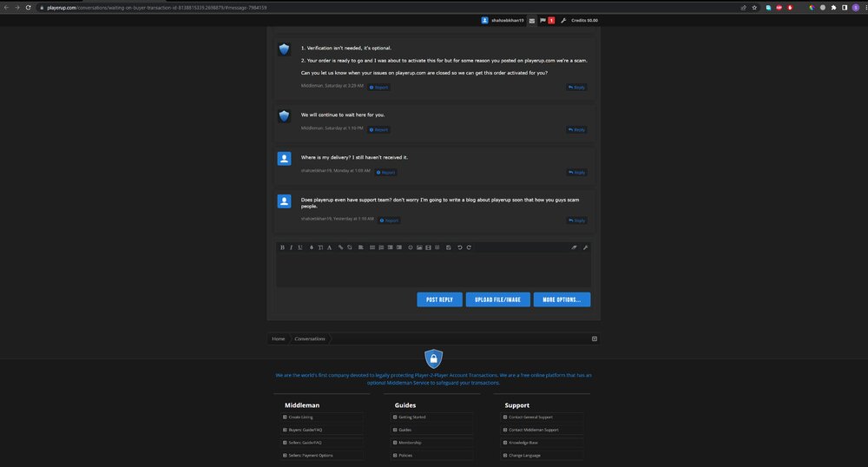Open the smilies picker in editor
The image size is (868, 467).
pos(411,247)
